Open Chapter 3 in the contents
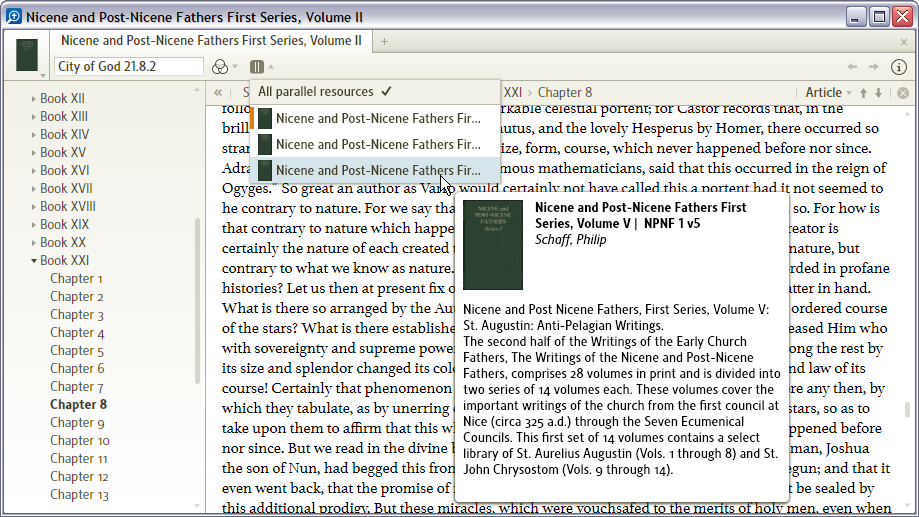Viewport: 919px width, 517px height. pyautogui.click(x=77, y=315)
